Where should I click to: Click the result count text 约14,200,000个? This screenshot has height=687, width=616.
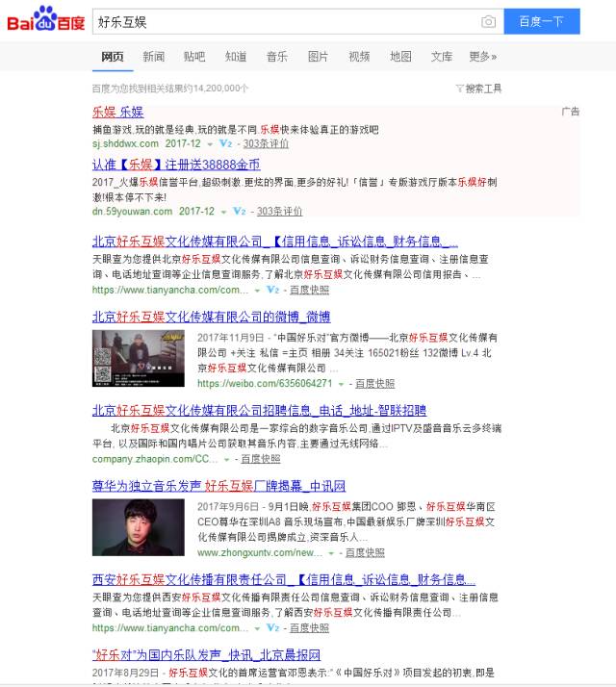pos(216,89)
